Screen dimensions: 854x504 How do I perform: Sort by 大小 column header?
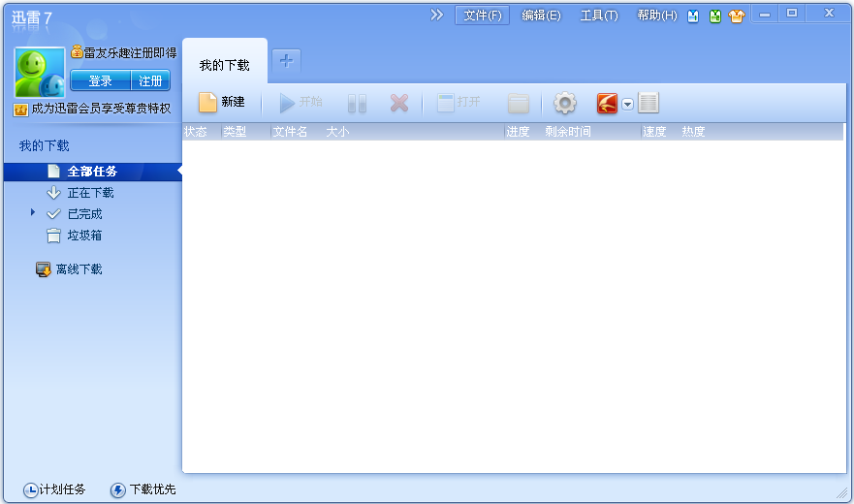(x=337, y=131)
